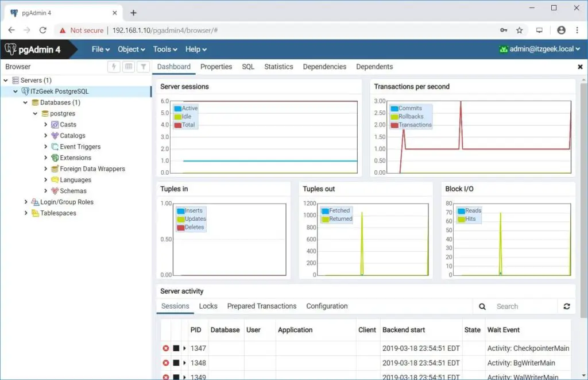Click the pgAdmin 4 elephant logo

click(10, 49)
